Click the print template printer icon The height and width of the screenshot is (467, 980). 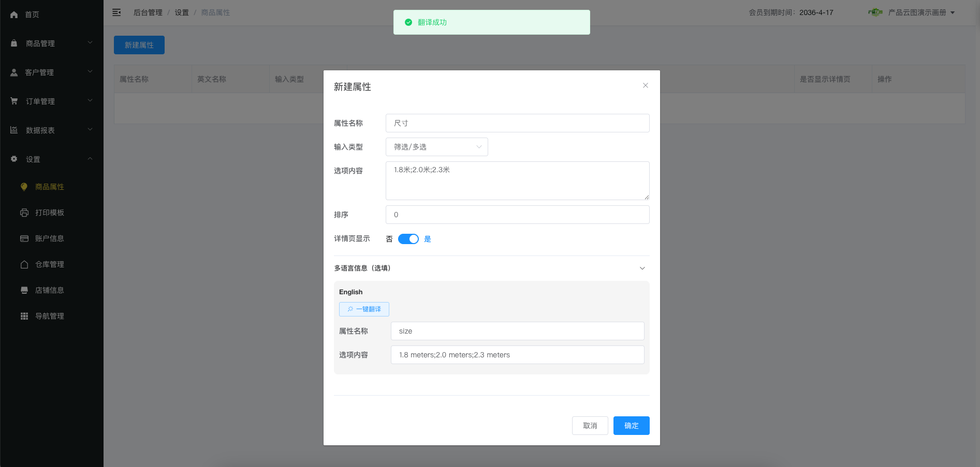(24, 213)
